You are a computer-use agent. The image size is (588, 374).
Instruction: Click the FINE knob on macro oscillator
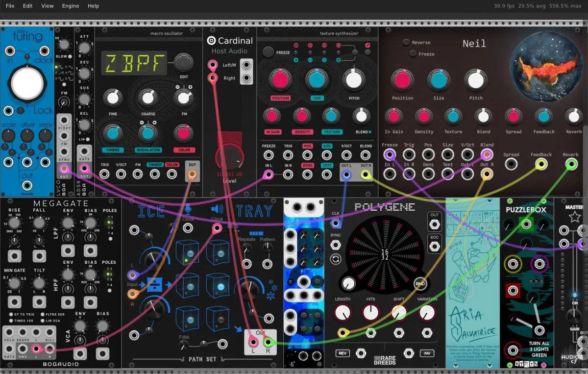113,98
